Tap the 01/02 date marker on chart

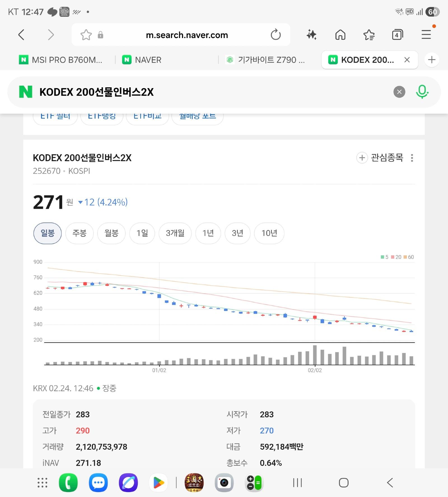pos(159,370)
